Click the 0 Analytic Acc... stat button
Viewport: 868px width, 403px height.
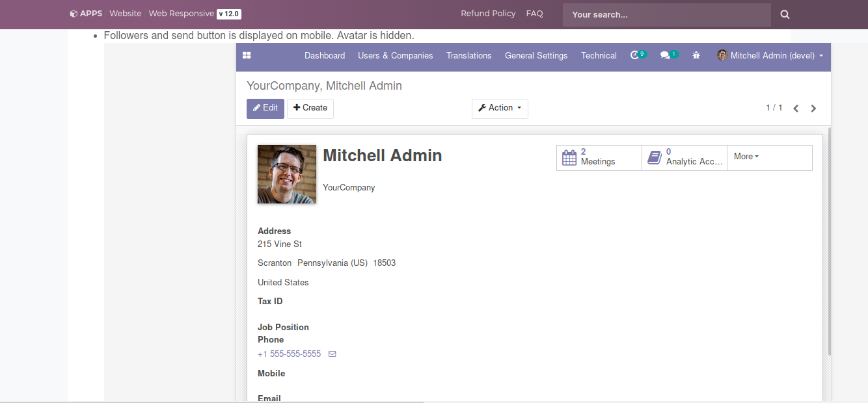[x=685, y=158]
